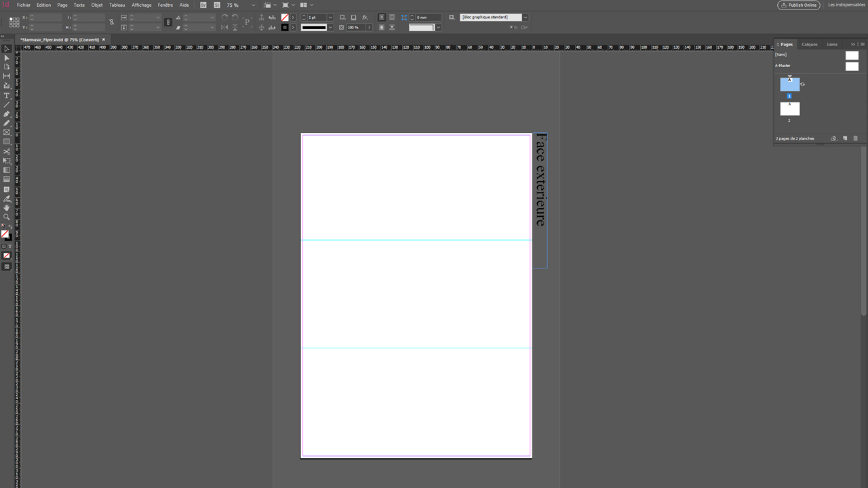Open the Pages panel flyout menu
Image resolution: width=868 pixels, height=488 pixels.
click(863, 44)
